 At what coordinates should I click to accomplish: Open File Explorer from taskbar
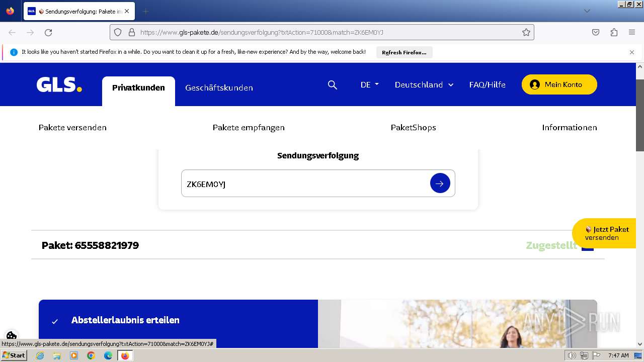(x=57, y=355)
